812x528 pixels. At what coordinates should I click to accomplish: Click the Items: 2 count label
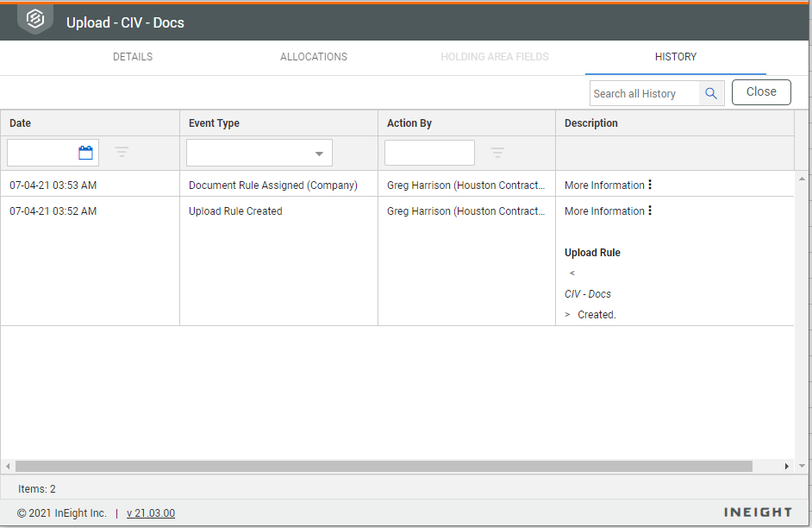pyautogui.click(x=37, y=488)
